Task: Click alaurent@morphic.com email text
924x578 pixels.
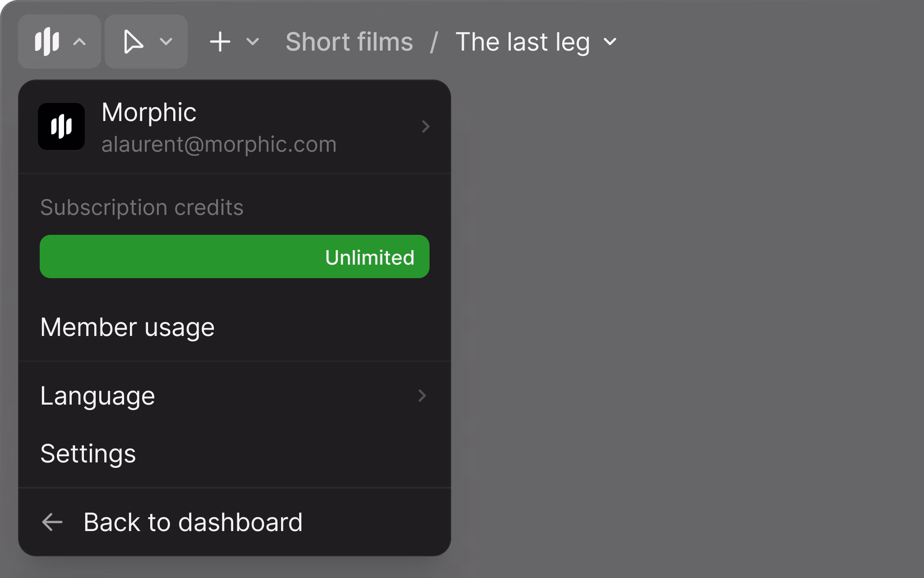Action: [x=219, y=144]
